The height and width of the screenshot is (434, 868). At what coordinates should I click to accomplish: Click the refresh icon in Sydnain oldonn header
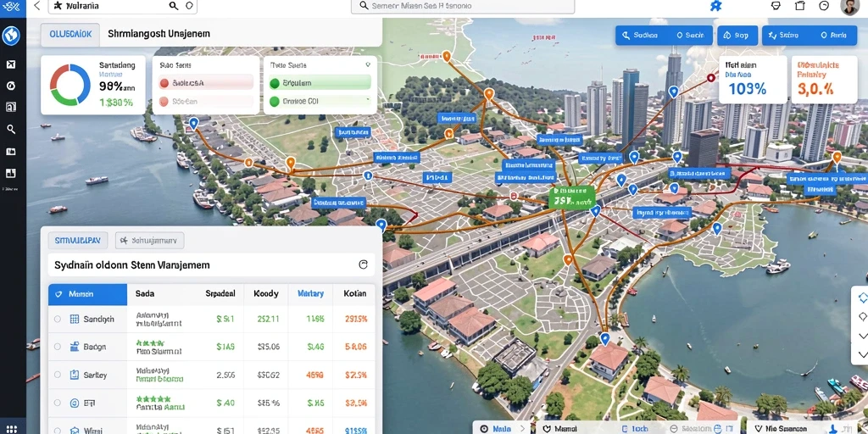tap(363, 264)
